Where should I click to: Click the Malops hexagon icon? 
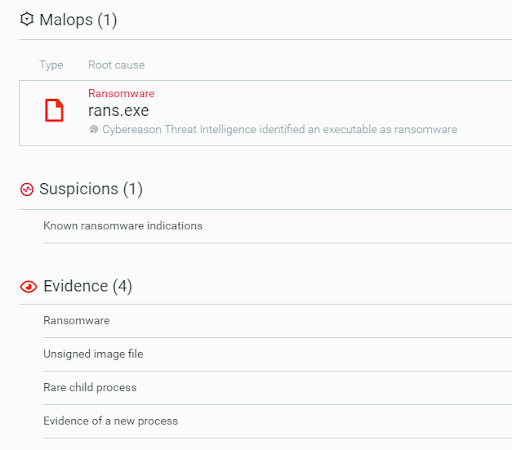click(27, 19)
